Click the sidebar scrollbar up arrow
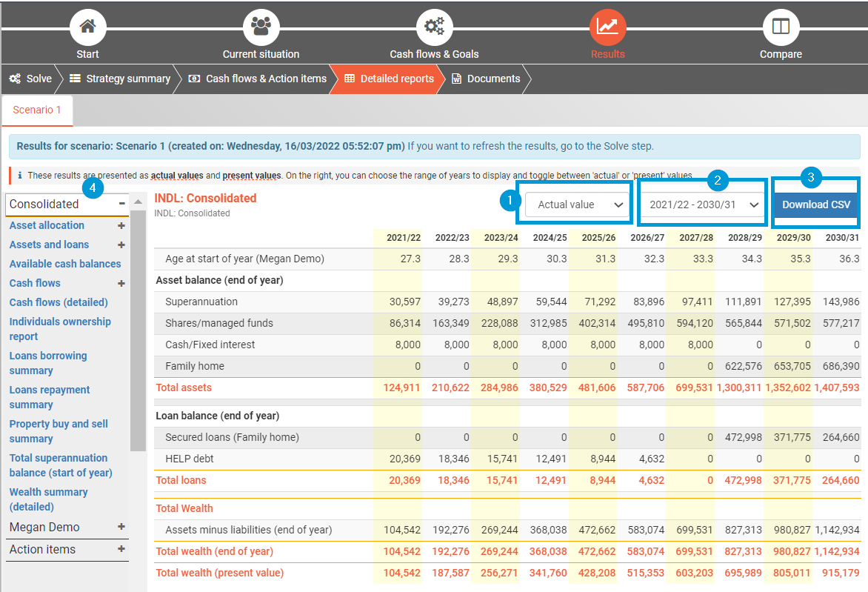868x592 pixels. pyautogui.click(x=138, y=202)
